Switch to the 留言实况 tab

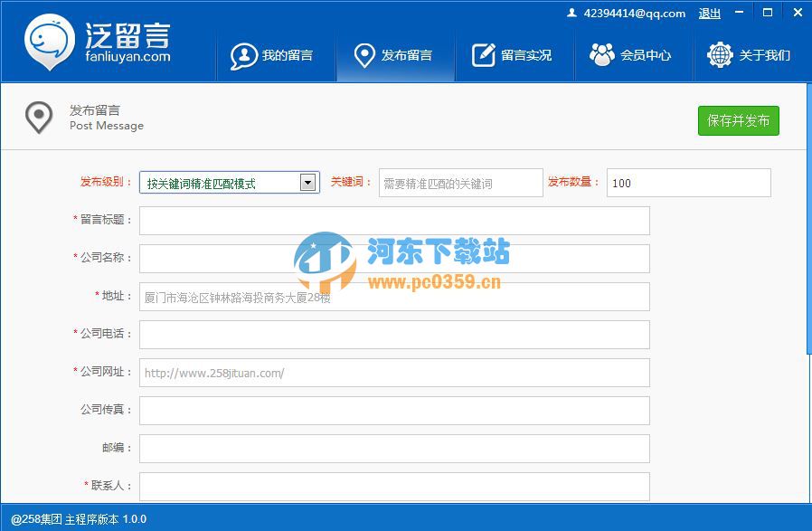[515, 54]
